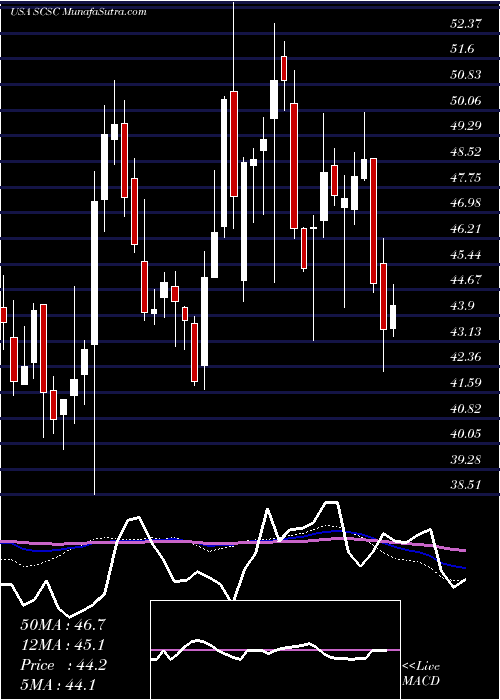Click the 50.06 price axis label
Screen dimensions: 500x700
(x=466, y=101)
